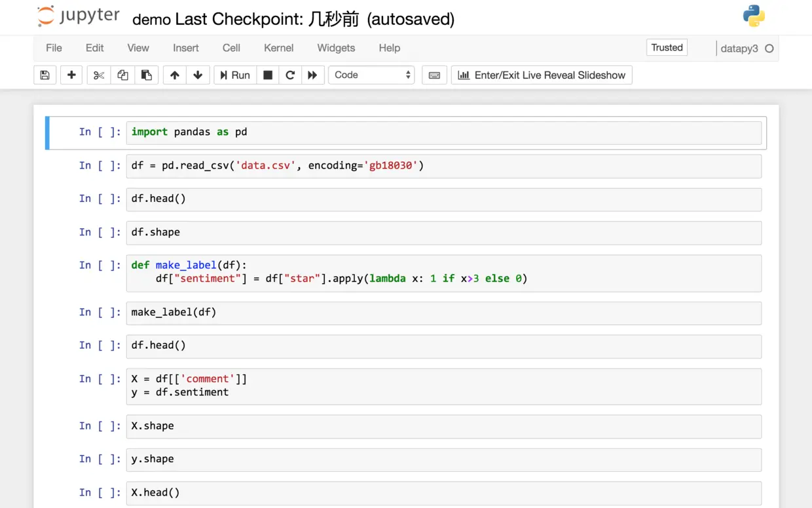Move selected cell up

174,75
